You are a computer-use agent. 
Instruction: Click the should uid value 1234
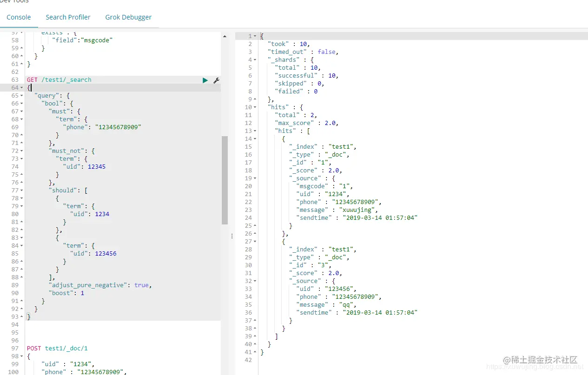[x=102, y=214]
